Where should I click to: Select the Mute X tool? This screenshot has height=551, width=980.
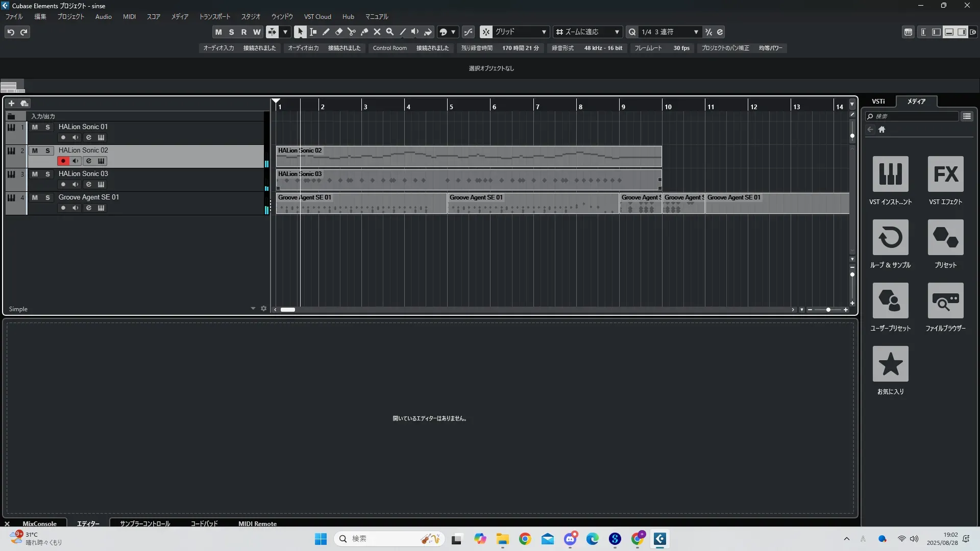[x=377, y=32]
